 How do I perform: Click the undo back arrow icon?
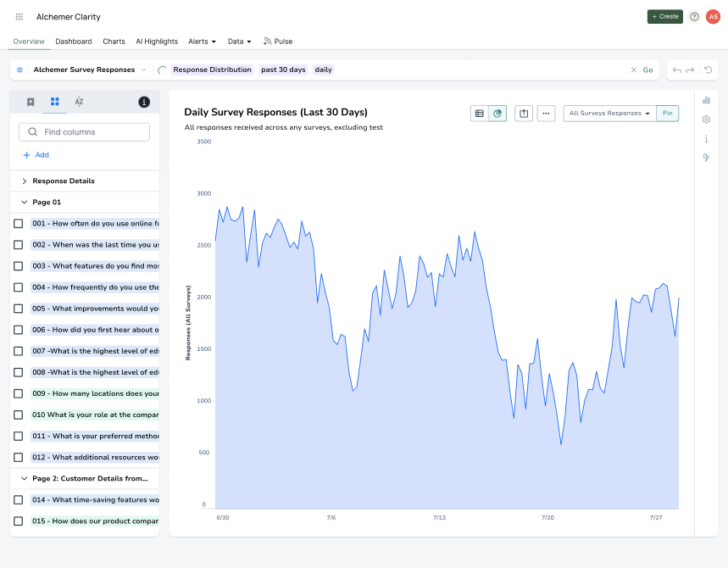click(677, 70)
